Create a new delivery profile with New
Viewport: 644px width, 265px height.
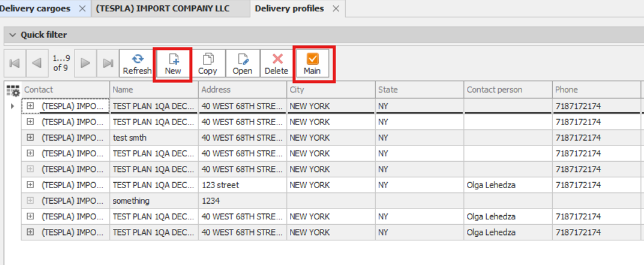(173, 64)
